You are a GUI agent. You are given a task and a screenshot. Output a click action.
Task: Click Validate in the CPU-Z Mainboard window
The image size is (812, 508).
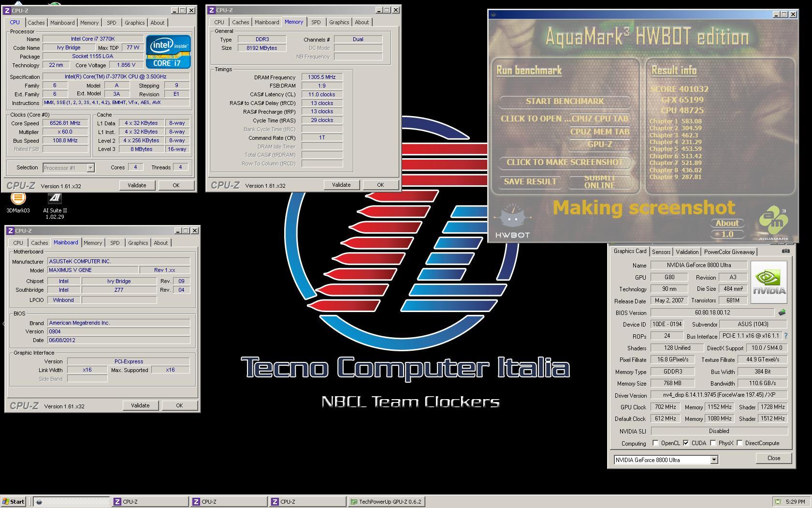click(x=140, y=405)
